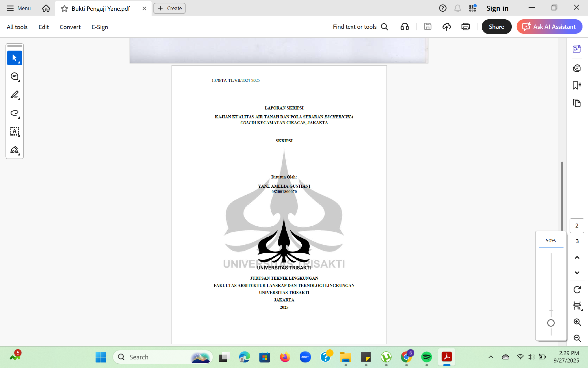Select the add text box tool
This screenshot has width=588, height=368.
pyautogui.click(x=14, y=132)
